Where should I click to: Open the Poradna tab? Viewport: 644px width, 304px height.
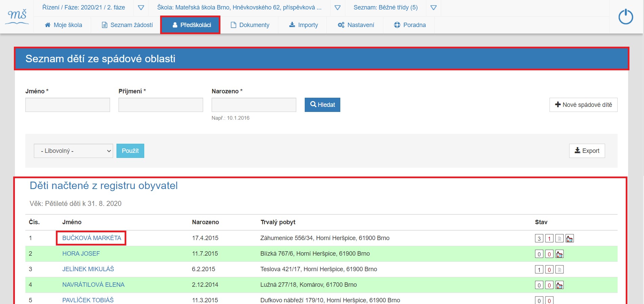(x=410, y=25)
